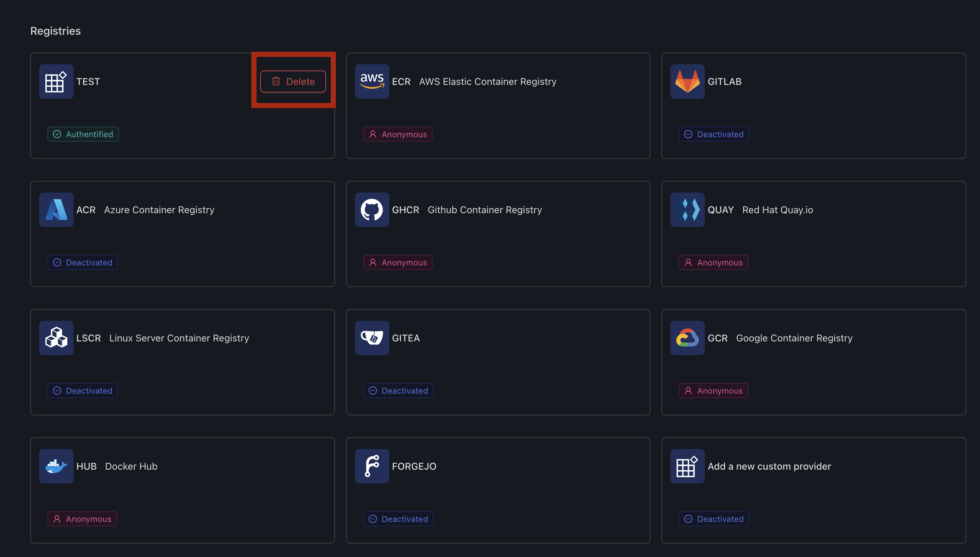Click the Anonymous badge on the GHCR card
Image resolution: width=980 pixels, height=557 pixels.
398,262
